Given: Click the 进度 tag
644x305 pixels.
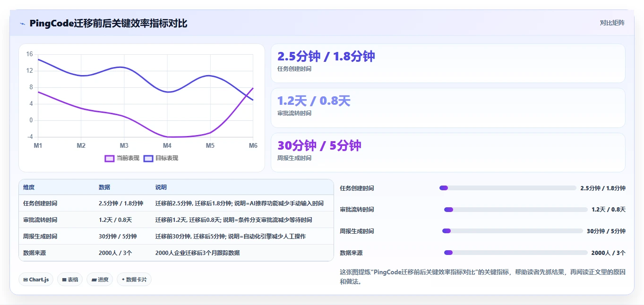Looking at the screenshot, I should click(100, 280).
